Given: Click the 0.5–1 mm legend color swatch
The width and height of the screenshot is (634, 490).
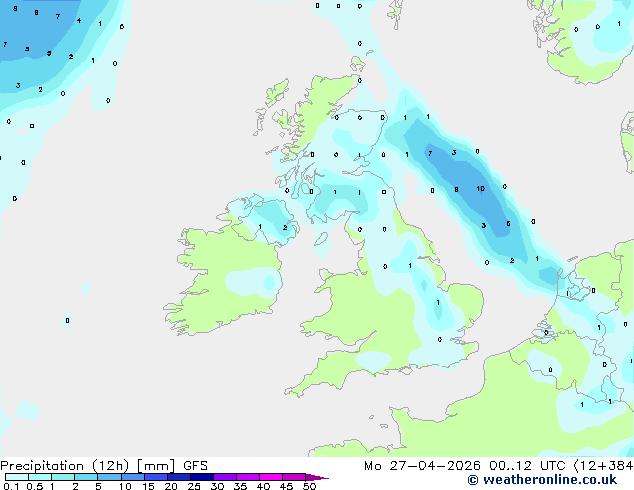Looking at the screenshot, I should tap(40, 477).
